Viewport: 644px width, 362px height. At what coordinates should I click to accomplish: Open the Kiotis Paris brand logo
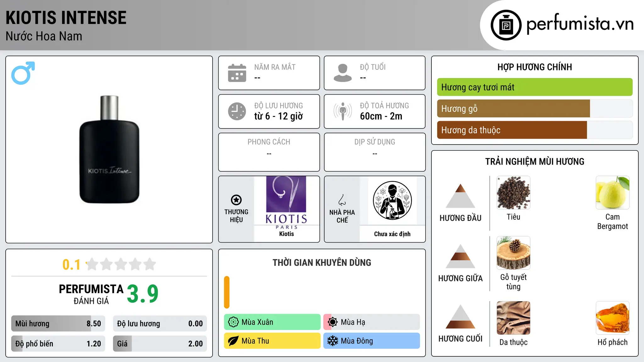(x=286, y=203)
